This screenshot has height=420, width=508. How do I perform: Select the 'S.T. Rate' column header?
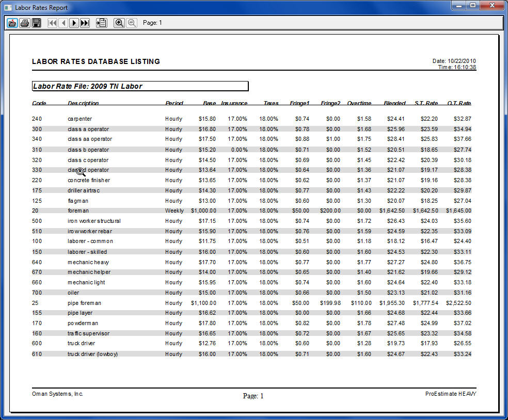pyautogui.click(x=426, y=103)
